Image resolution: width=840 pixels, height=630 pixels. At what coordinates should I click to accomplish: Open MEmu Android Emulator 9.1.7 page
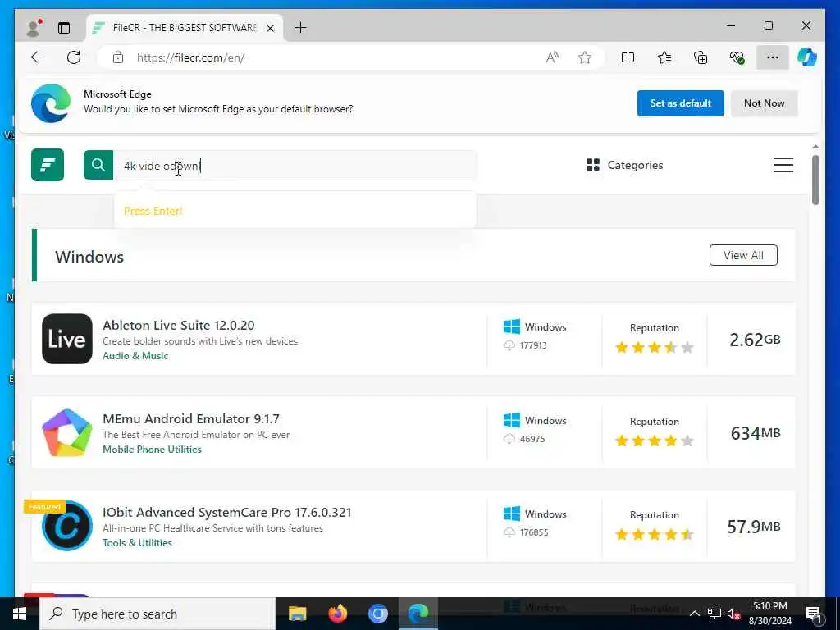[x=190, y=418]
